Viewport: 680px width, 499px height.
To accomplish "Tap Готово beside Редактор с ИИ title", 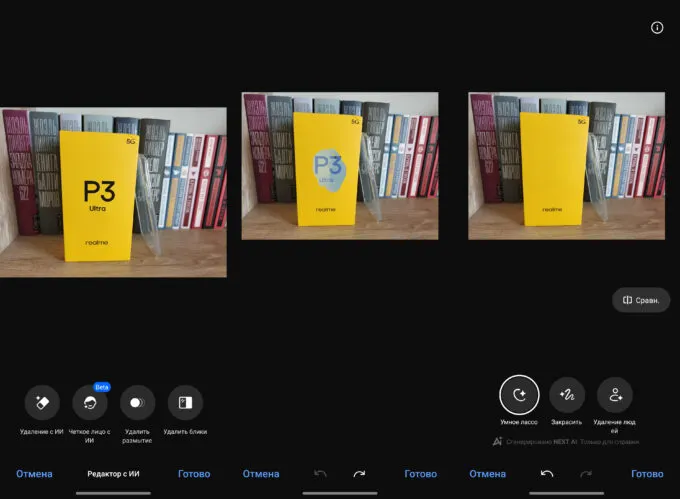I will pos(194,474).
